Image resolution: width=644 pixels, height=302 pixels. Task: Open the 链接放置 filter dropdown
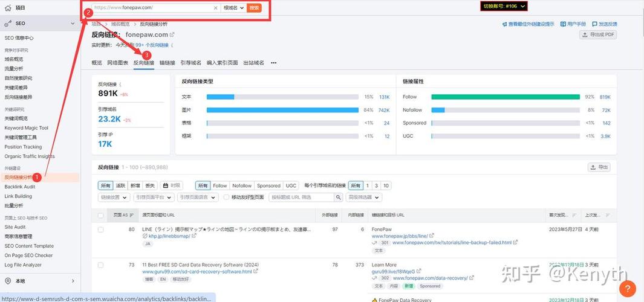pos(114,198)
